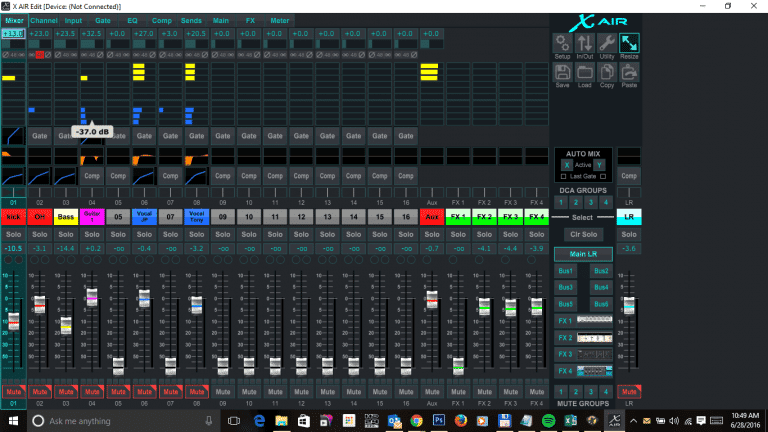Select Bus1 sends layer
Screen dimensions: 768x432
[x=565, y=271]
